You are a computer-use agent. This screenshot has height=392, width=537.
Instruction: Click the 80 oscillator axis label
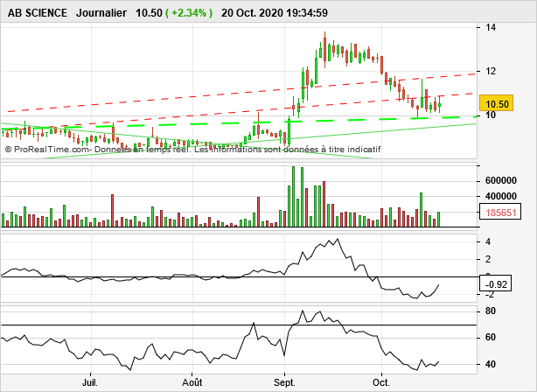[x=491, y=311]
